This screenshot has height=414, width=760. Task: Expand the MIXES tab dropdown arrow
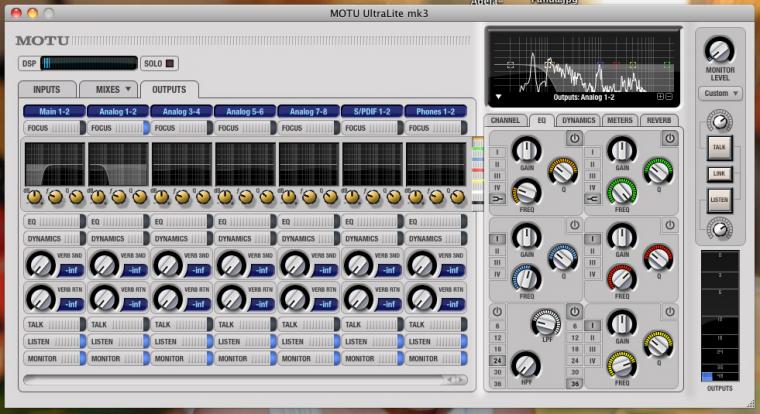coord(129,89)
